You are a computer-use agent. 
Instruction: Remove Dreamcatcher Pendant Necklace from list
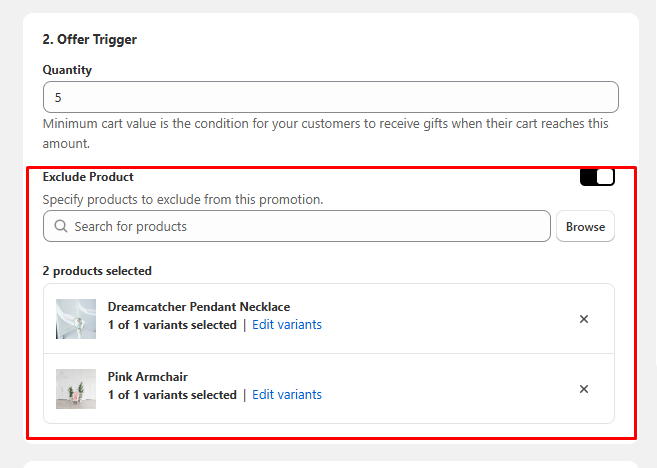tap(584, 319)
